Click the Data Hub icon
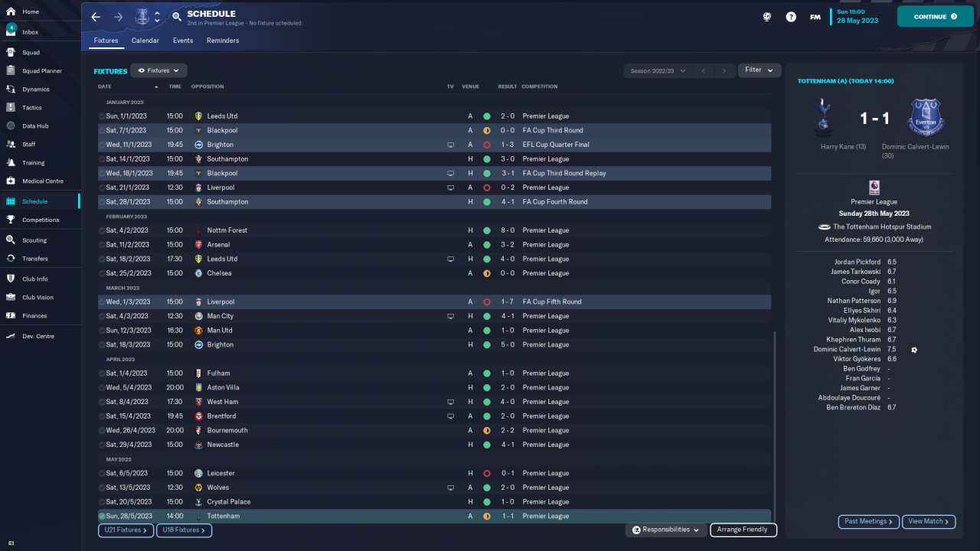The image size is (980, 551). pos(11,126)
